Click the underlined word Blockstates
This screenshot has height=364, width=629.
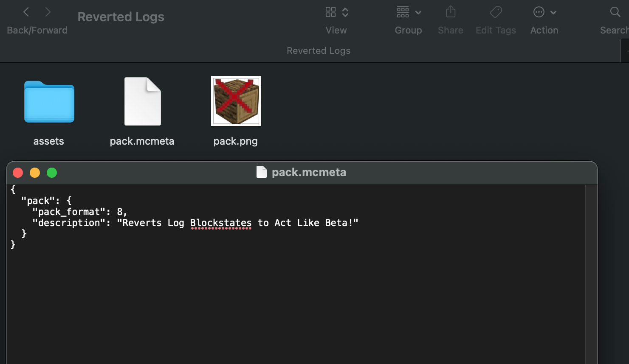[221, 223]
